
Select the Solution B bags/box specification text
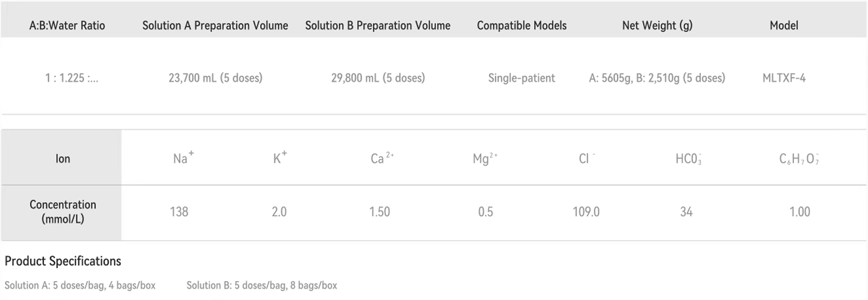[261, 286]
